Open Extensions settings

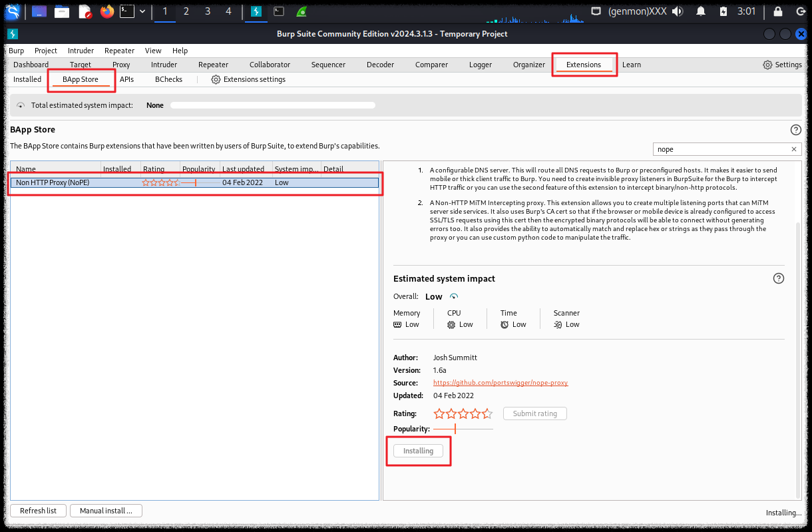(x=248, y=79)
